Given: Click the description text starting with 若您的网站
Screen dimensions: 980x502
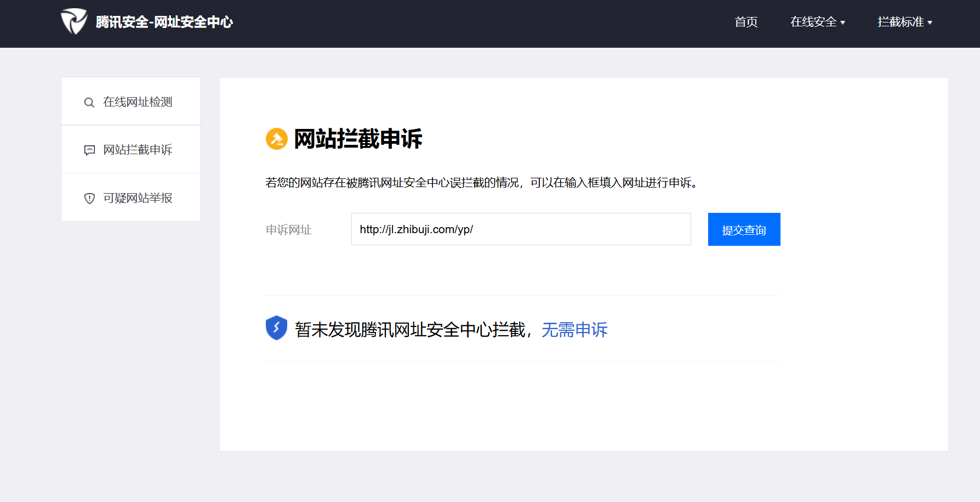Looking at the screenshot, I should [482, 183].
